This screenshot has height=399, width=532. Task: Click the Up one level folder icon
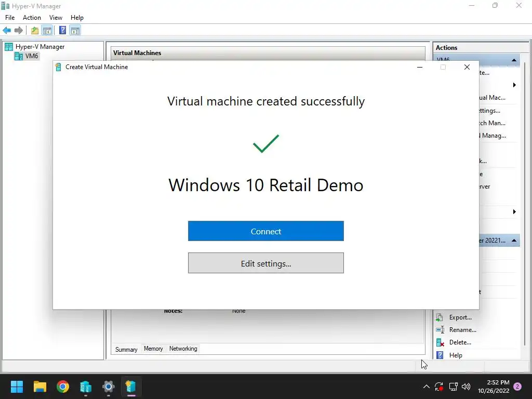click(x=35, y=31)
